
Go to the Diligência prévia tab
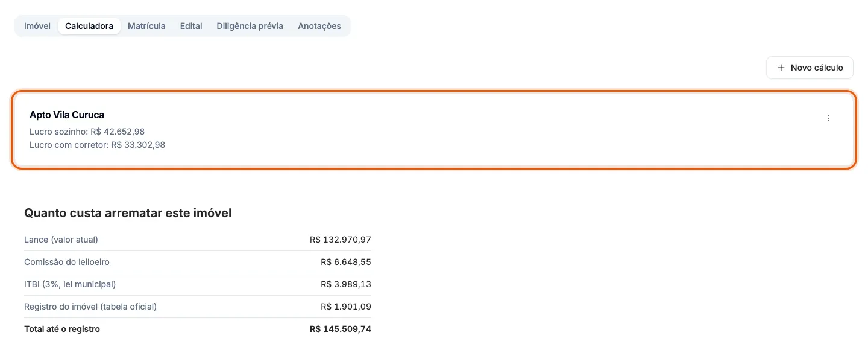pyautogui.click(x=250, y=26)
